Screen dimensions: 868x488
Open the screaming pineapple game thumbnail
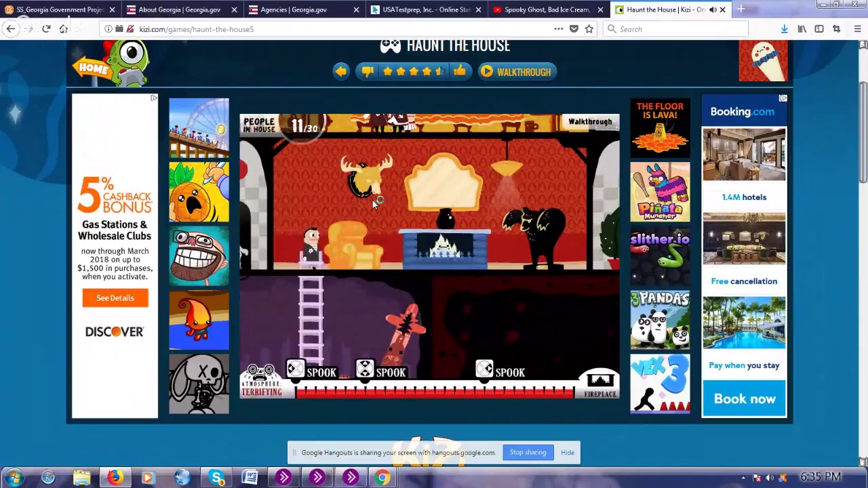tap(199, 192)
